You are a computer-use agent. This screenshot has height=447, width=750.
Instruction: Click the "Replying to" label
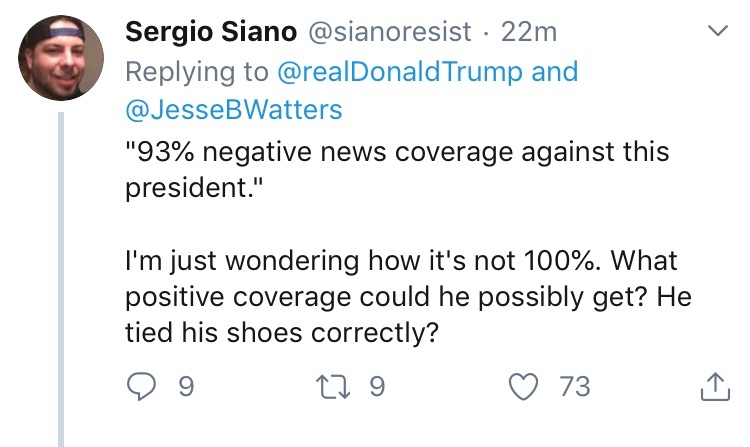198,72
